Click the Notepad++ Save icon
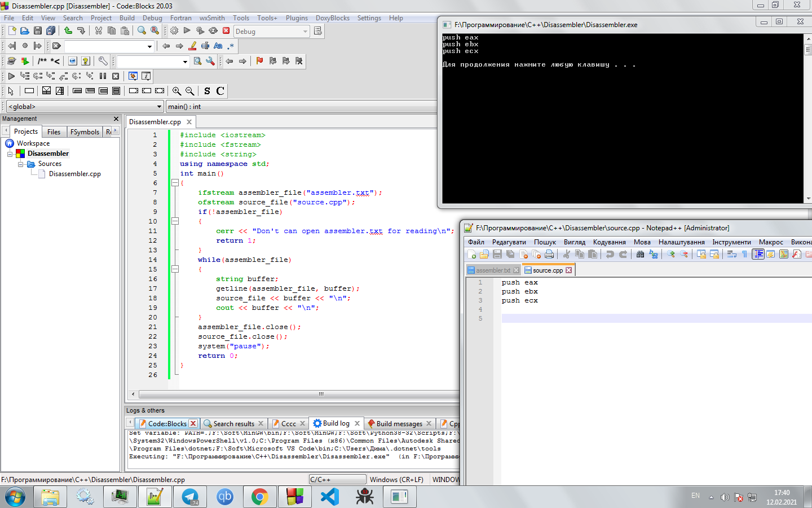 (497, 255)
